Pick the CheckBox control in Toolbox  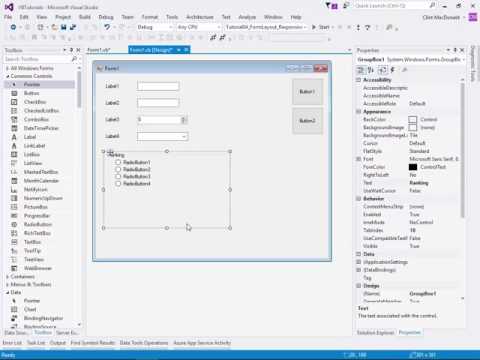tap(35, 102)
